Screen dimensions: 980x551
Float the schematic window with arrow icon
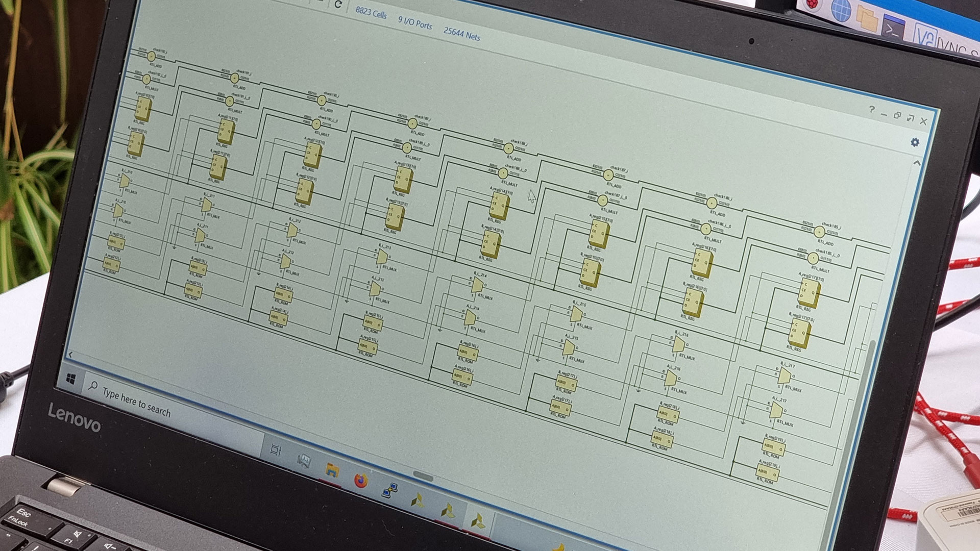tap(910, 118)
